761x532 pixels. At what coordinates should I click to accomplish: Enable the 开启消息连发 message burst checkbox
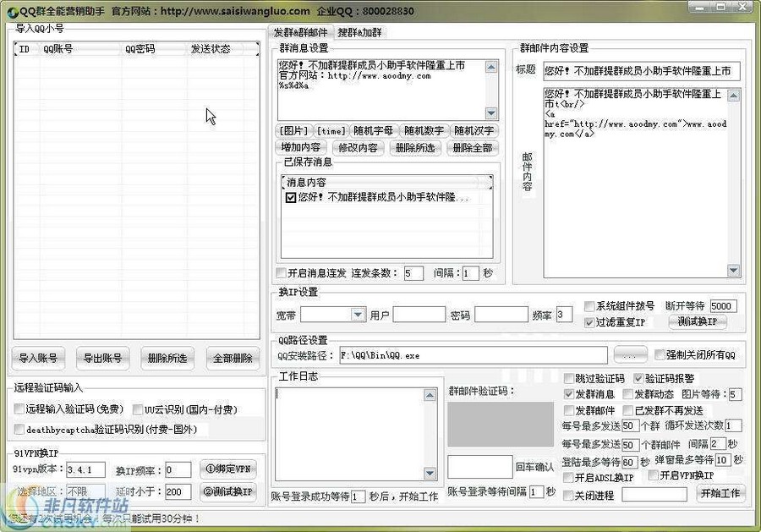pyautogui.click(x=281, y=273)
